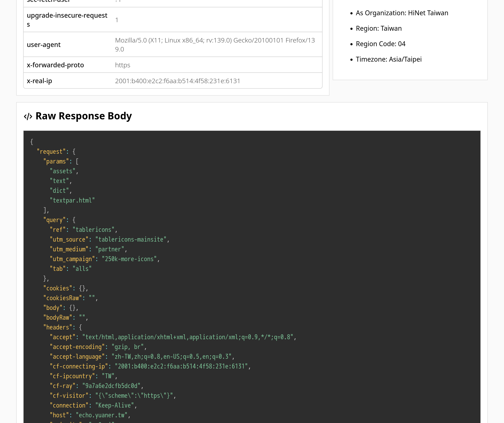Click the Raw Response Body heading
Image resolution: width=504 pixels, height=423 pixels.
tap(84, 116)
